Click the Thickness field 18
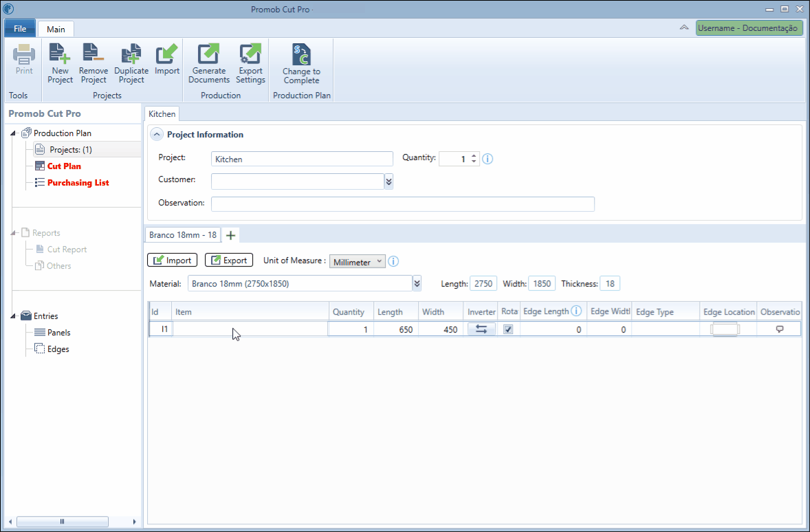 (x=610, y=284)
